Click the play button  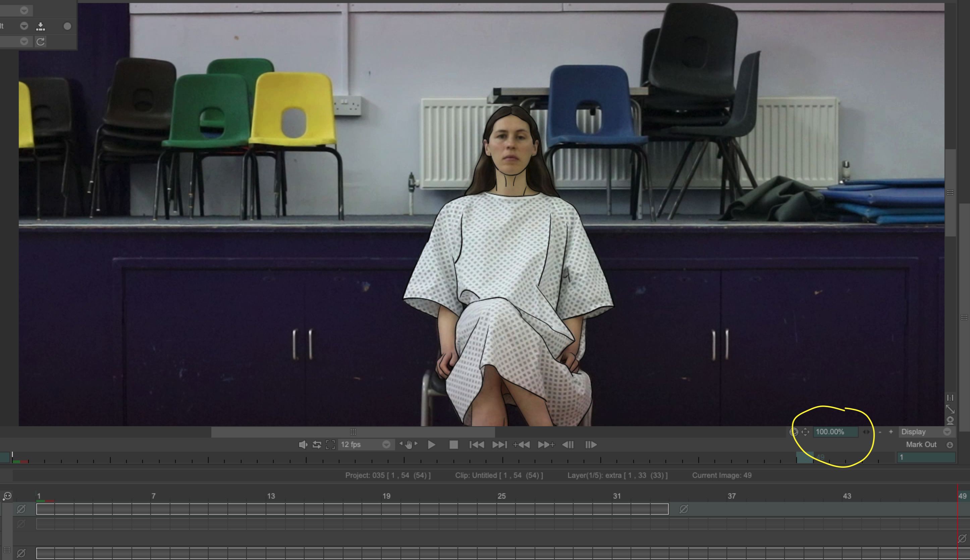431,445
